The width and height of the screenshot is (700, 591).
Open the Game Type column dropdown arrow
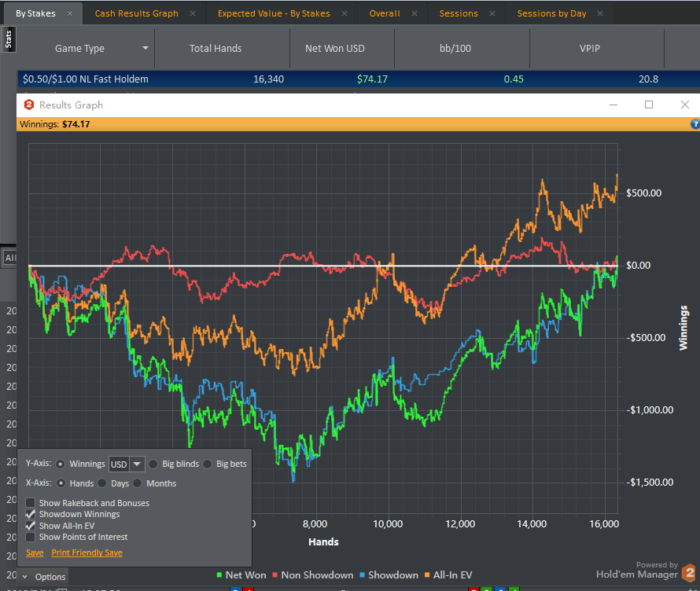146,49
